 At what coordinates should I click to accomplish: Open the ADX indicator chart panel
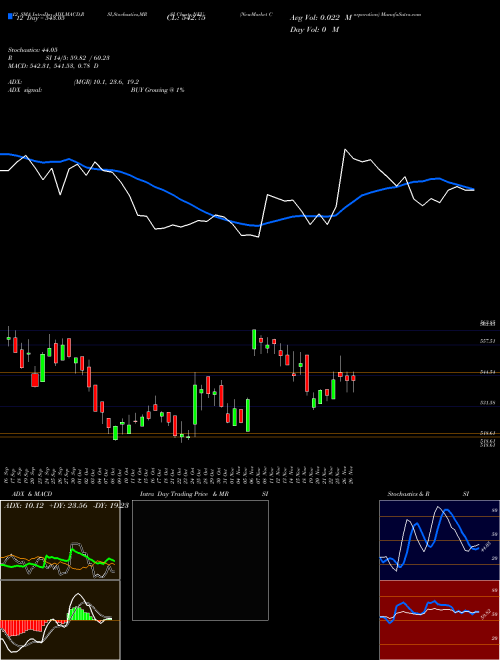coord(60,540)
